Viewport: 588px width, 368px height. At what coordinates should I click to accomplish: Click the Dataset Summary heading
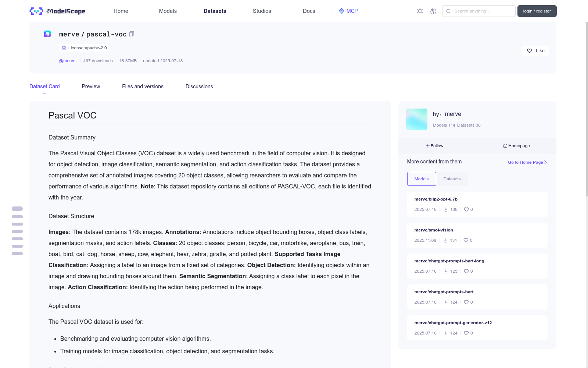(72, 137)
